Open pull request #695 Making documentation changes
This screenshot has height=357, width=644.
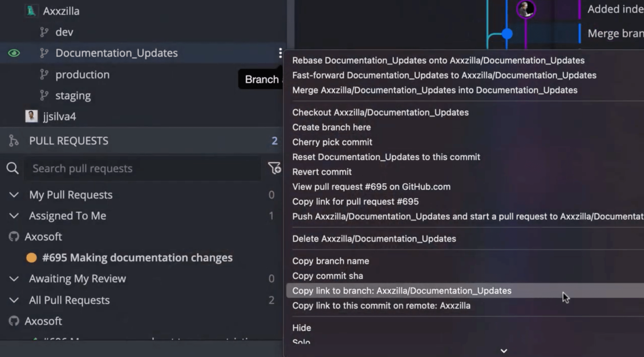(x=137, y=258)
